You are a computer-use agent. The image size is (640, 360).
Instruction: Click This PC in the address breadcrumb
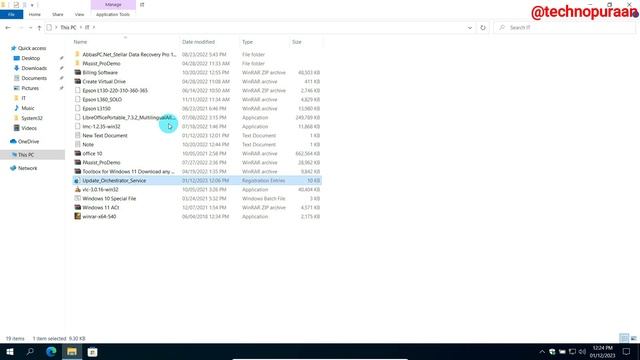point(68,27)
